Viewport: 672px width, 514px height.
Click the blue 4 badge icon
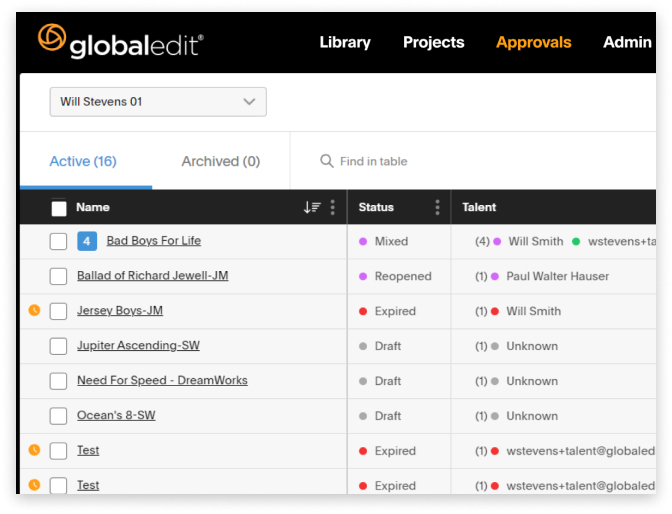tap(87, 241)
